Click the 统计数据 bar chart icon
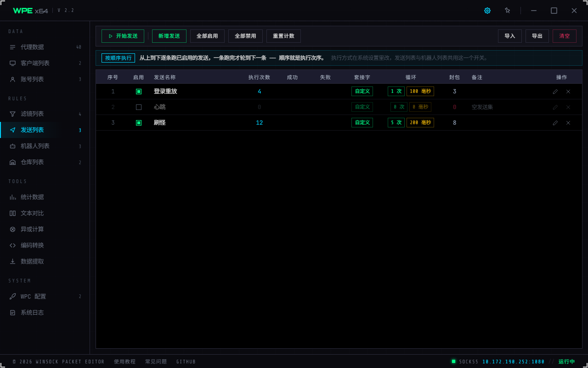The image size is (588, 368). (x=13, y=197)
